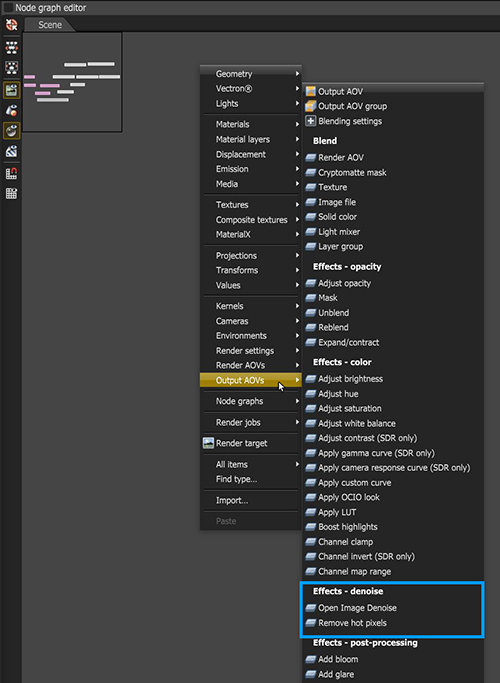This screenshot has height=683, width=500.
Task: Toggle the highlighted render image toolbar button
Action: click(11, 90)
